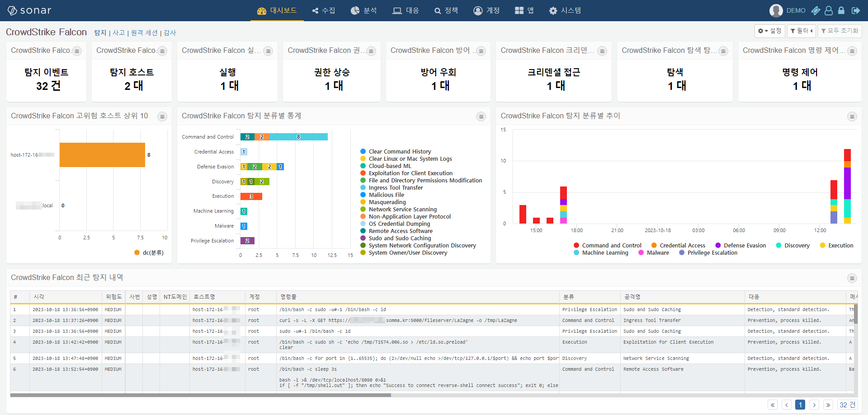Open the 설정 dropdown button
Viewport: 868px width, 415px height.
pyautogui.click(x=769, y=31)
